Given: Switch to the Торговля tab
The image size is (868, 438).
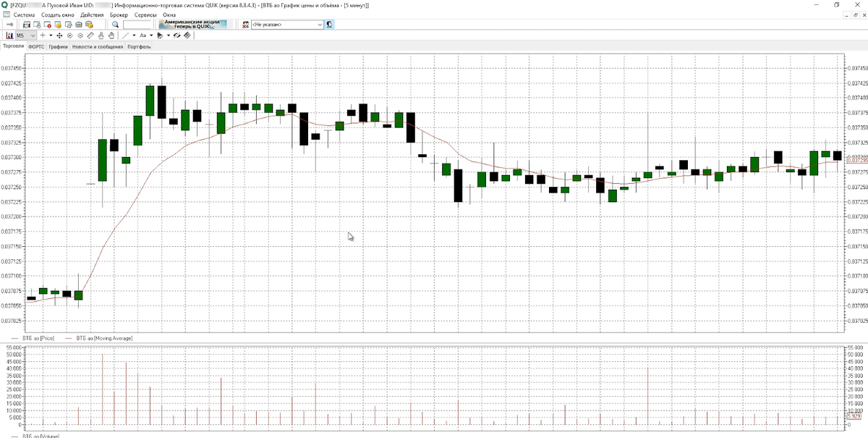Looking at the screenshot, I should click(14, 46).
